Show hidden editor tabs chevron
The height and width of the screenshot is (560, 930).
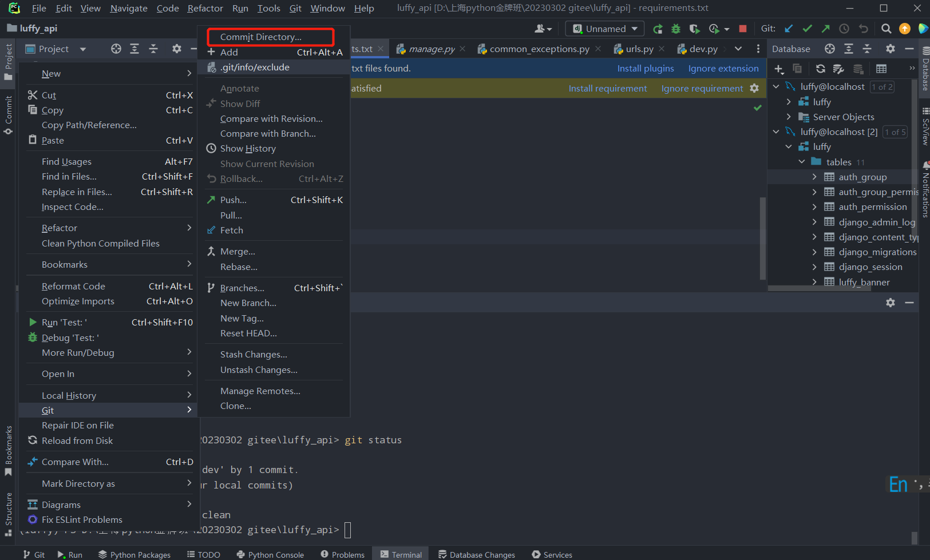pos(738,49)
